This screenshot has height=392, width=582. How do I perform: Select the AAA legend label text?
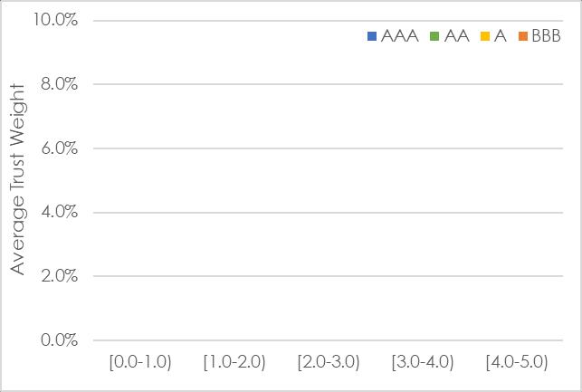click(400, 37)
